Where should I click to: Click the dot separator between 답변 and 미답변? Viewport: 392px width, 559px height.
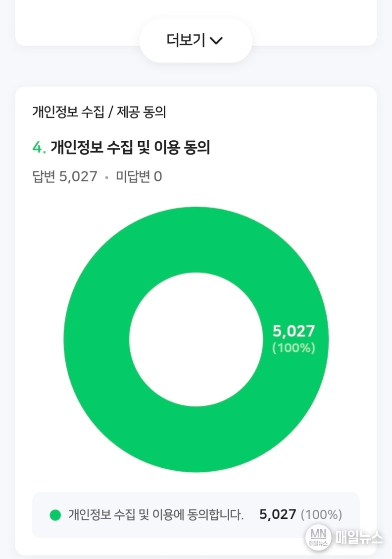click(x=106, y=177)
